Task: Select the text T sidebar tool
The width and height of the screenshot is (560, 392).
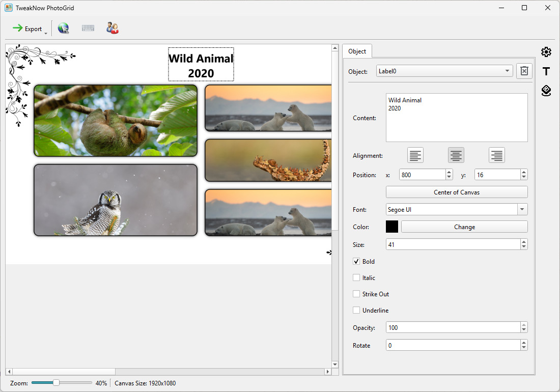Action: [546, 71]
